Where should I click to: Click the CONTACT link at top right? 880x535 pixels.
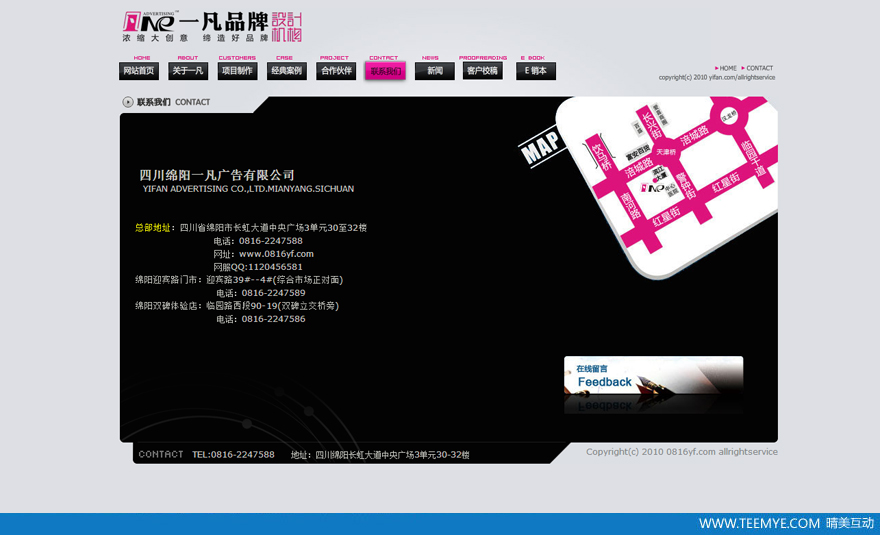coord(757,68)
